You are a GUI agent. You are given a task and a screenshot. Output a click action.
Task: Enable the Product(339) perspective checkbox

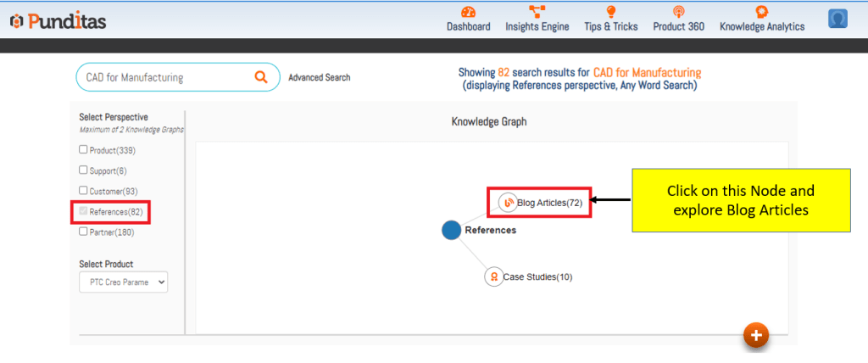[83, 150]
